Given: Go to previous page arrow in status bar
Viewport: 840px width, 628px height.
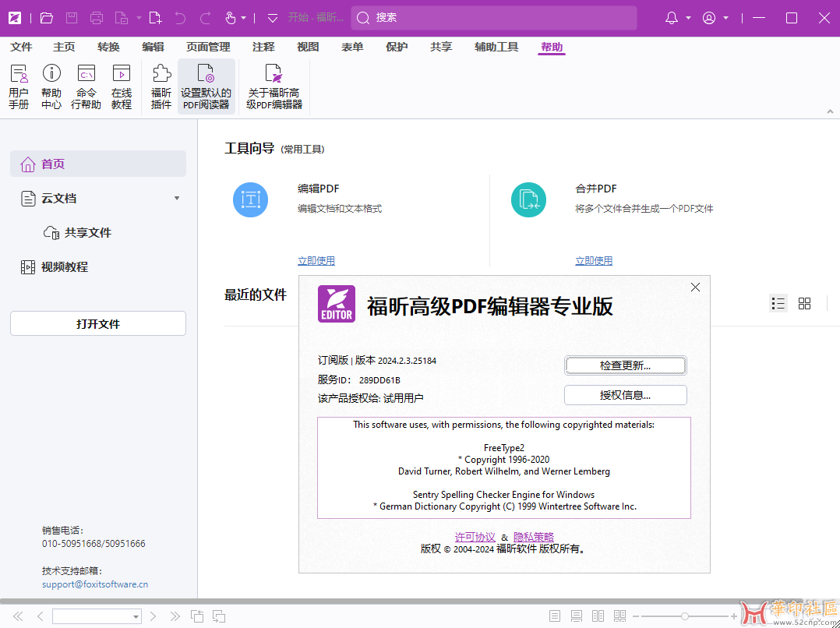Looking at the screenshot, I should pos(41,616).
